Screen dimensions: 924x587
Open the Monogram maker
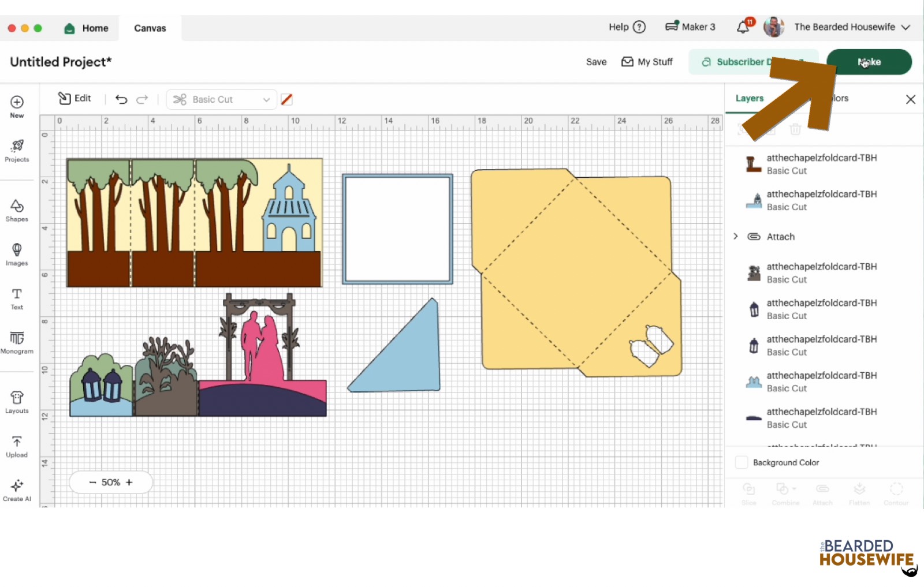point(17,342)
